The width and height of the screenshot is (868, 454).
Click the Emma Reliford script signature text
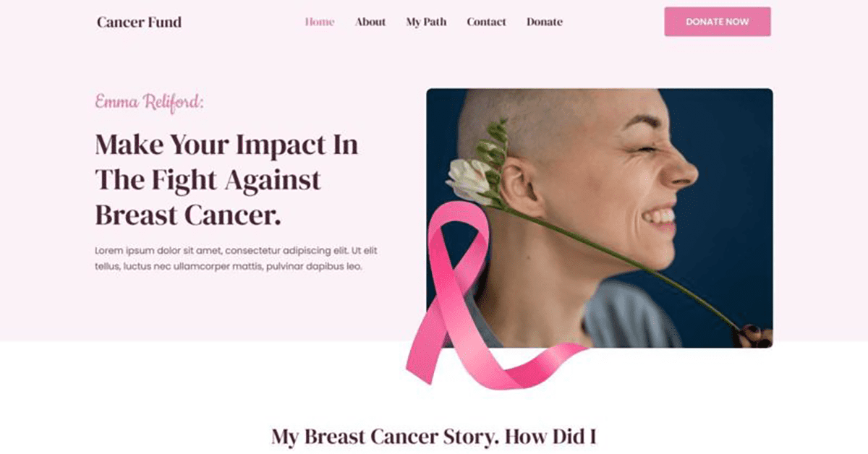150,102
